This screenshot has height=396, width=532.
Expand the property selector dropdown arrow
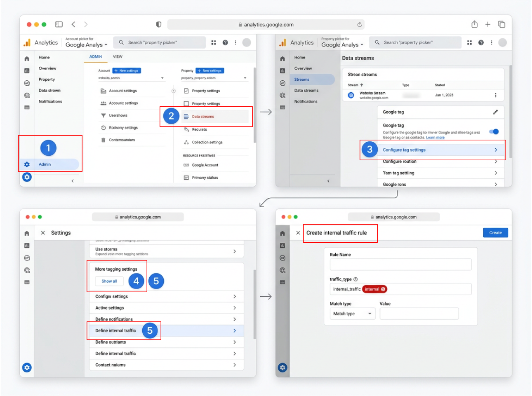pos(245,78)
